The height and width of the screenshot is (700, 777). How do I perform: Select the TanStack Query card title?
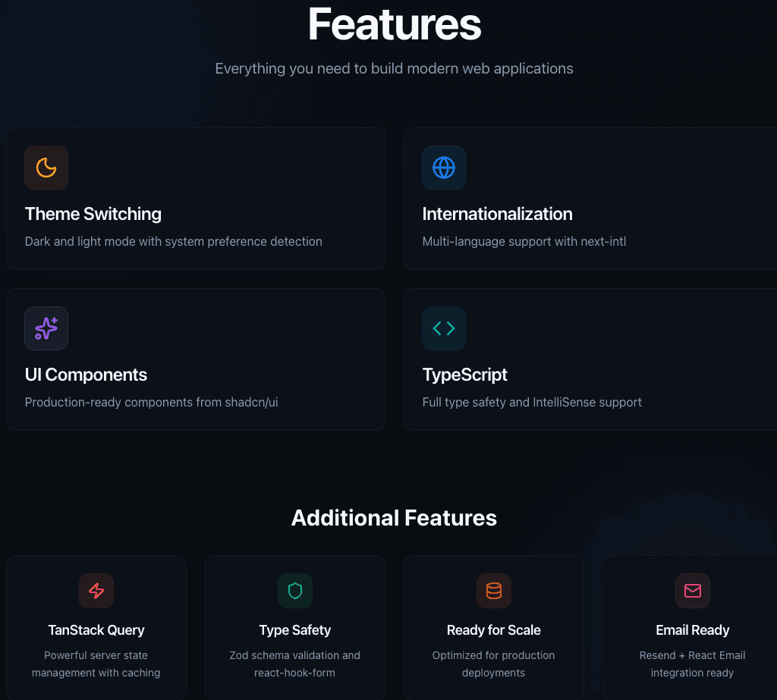pos(96,630)
